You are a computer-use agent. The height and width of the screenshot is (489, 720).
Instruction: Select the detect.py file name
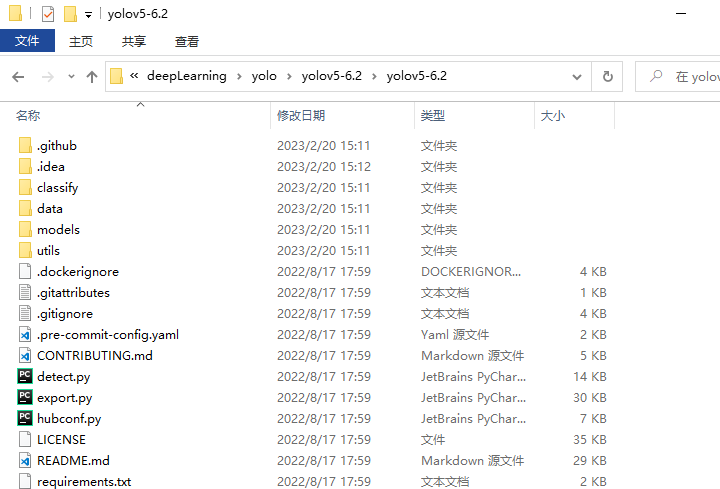coord(63,377)
